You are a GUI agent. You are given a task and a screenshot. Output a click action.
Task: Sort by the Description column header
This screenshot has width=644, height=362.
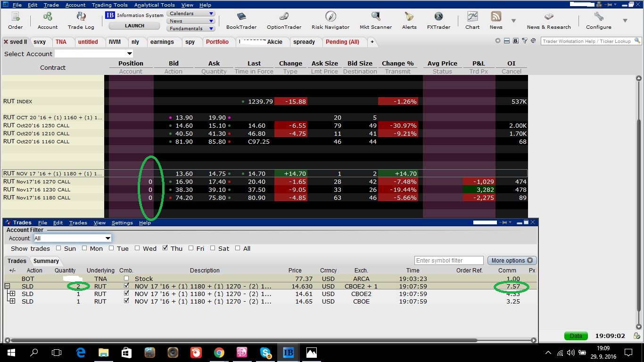(x=205, y=271)
